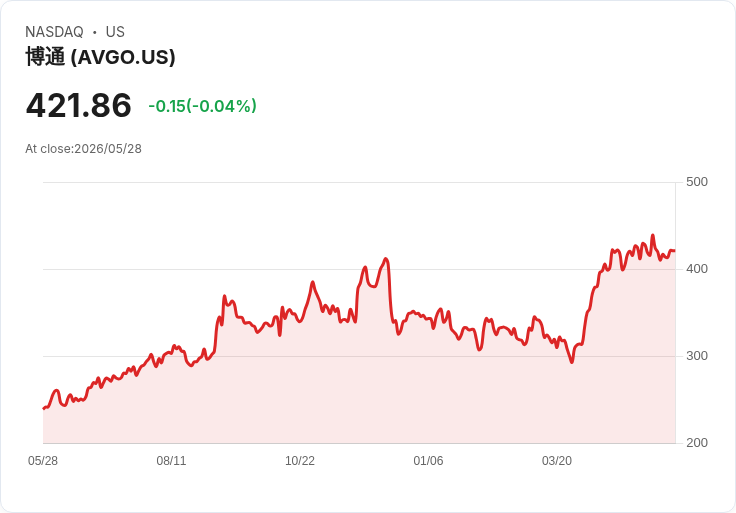Click the chart line's starting point at 05/28

(44, 408)
